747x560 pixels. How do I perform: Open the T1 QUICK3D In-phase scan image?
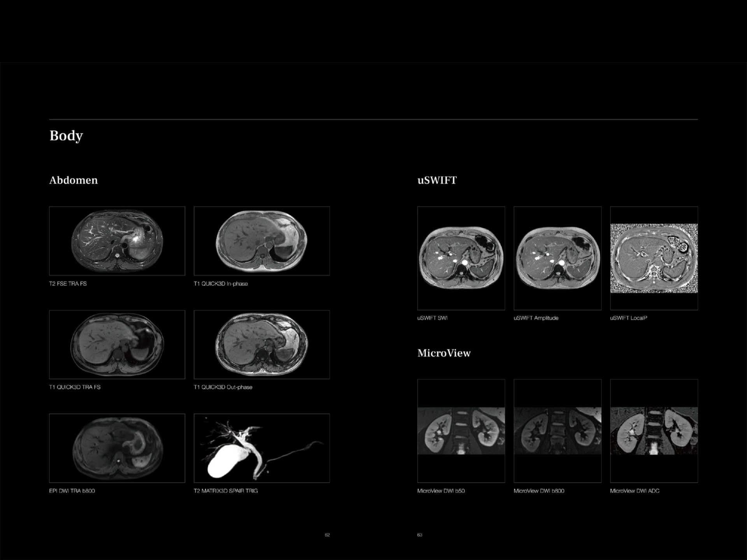[x=262, y=240]
